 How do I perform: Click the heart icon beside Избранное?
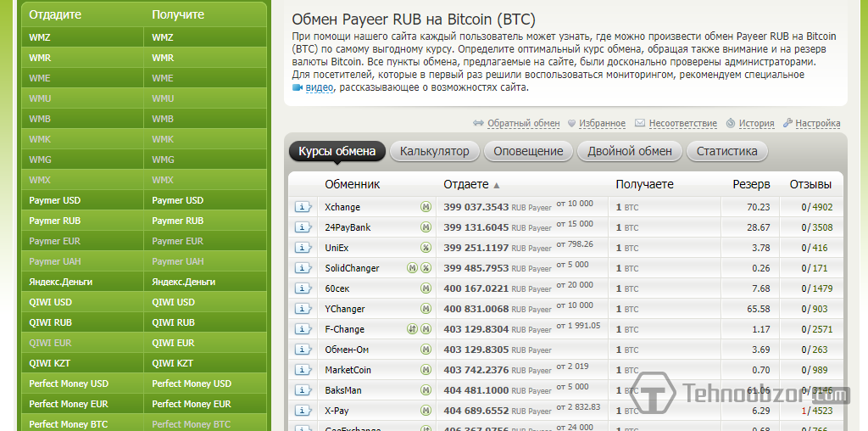572,124
